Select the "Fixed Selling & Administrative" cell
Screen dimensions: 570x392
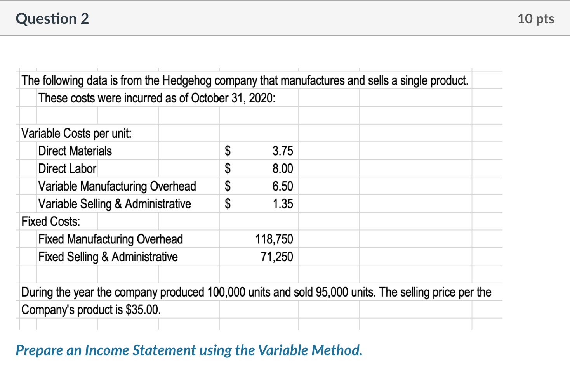click(108, 257)
